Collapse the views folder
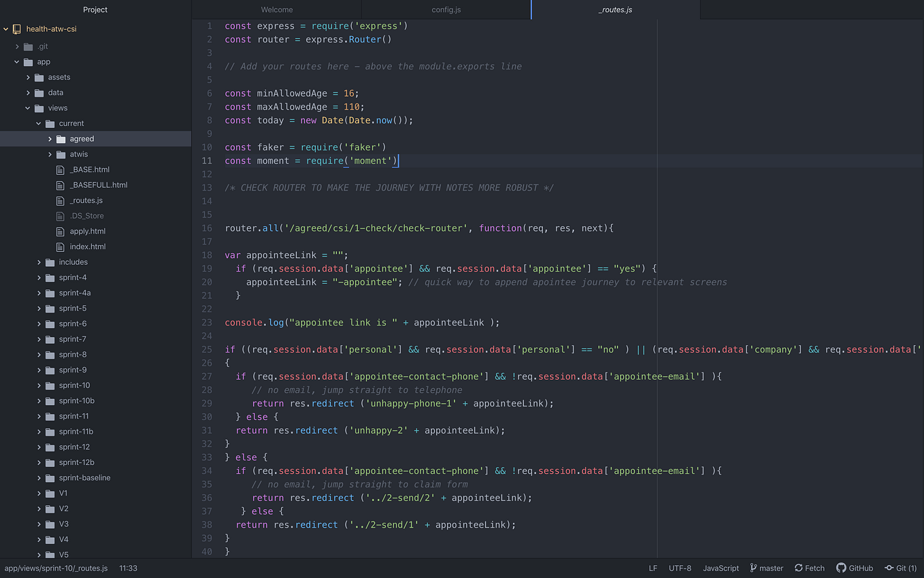Image resolution: width=924 pixels, height=578 pixels. point(28,108)
